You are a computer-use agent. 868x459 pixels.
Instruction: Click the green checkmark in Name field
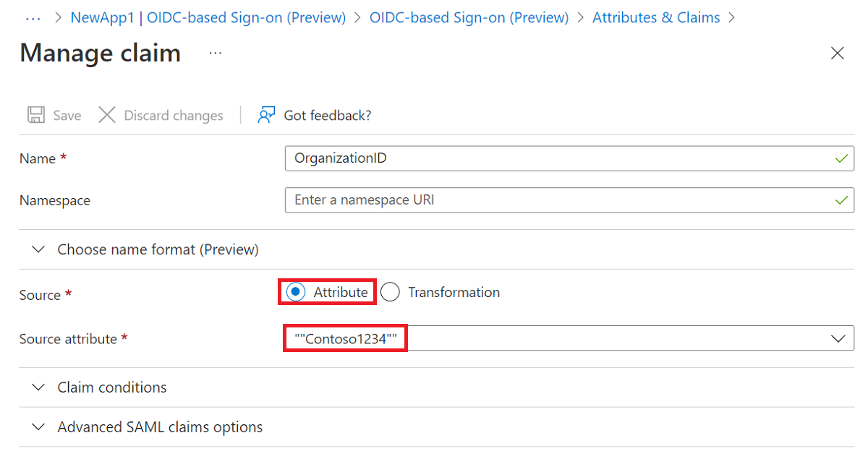[841, 158]
